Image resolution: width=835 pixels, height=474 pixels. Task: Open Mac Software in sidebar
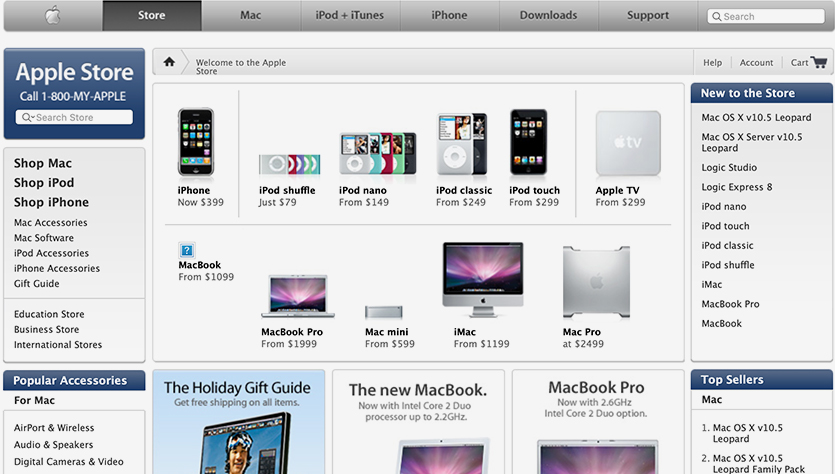click(44, 238)
